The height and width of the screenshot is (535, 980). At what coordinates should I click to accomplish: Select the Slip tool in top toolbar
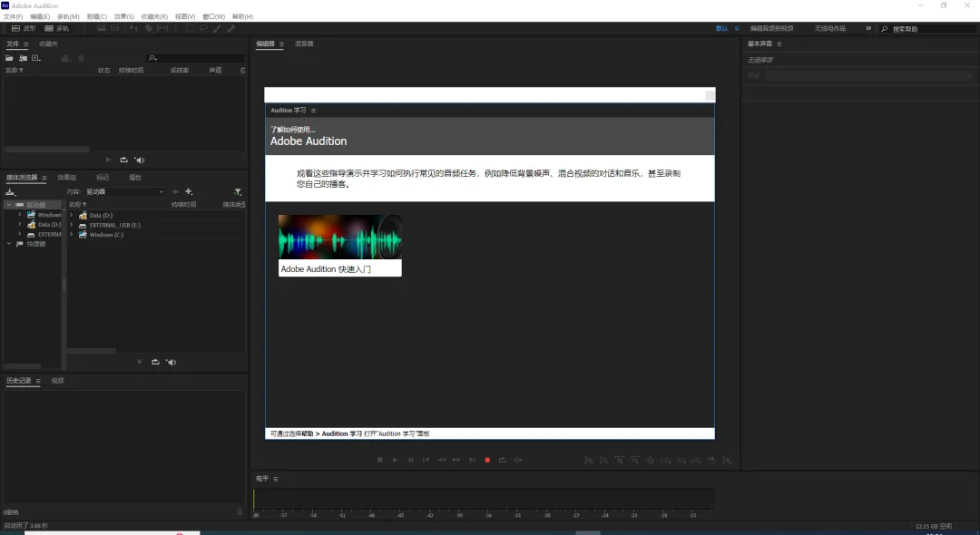pyautogui.click(x=162, y=28)
